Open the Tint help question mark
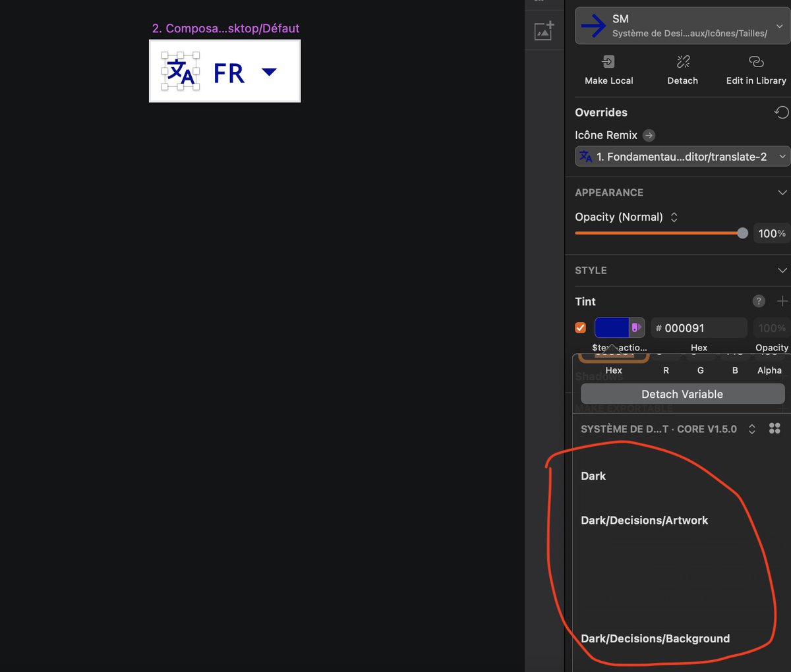The width and height of the screenshot is (791, 672). 759,301
